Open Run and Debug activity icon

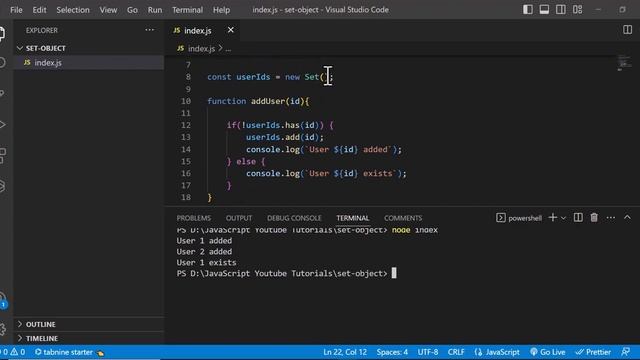[x=2, y=124]
